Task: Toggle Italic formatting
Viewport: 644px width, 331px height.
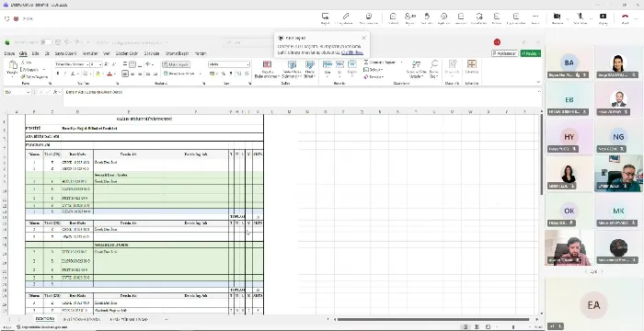Action: pyautogui.click(x=65, y=74)
